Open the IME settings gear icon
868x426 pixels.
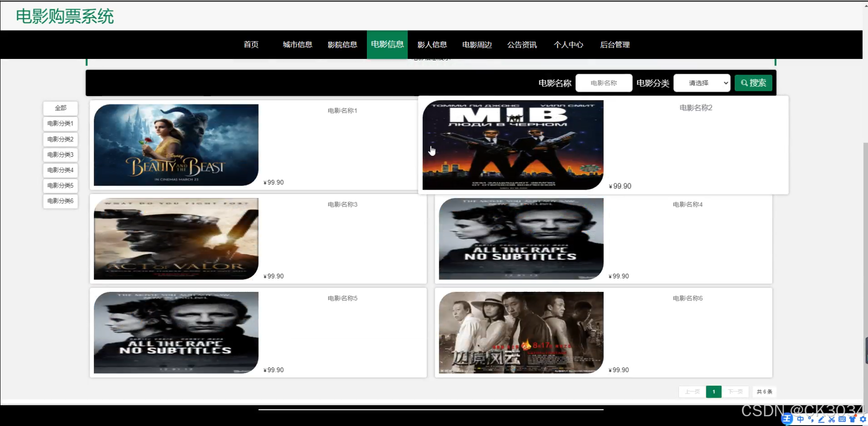[862, 420]
